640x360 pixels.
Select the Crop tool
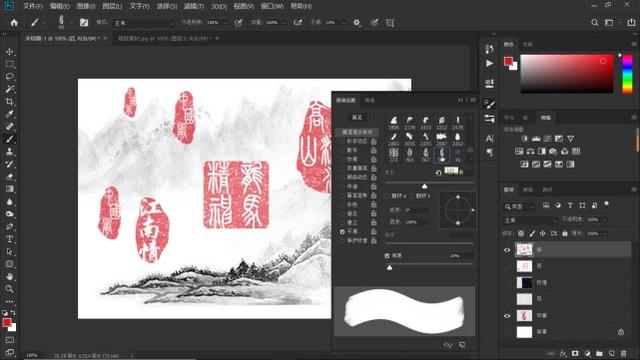10,102
